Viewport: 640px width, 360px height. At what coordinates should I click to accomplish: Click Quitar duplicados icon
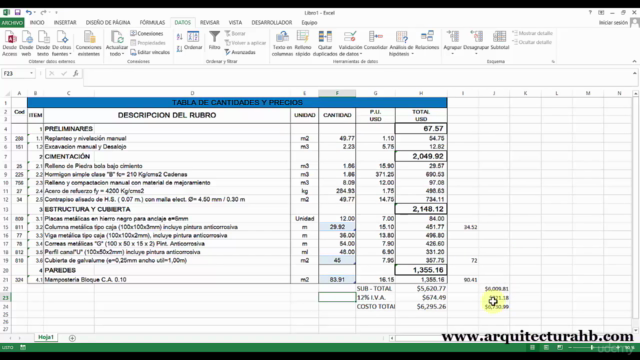325,43
